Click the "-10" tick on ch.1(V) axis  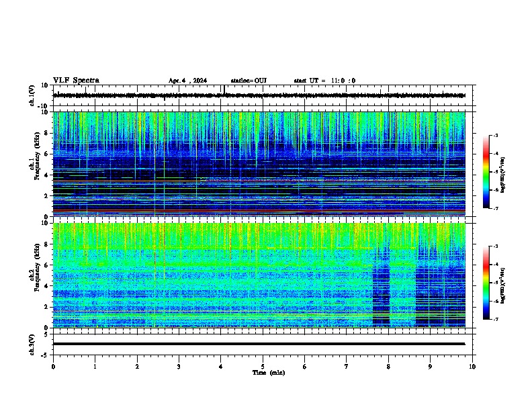click(x=44, y=106)
